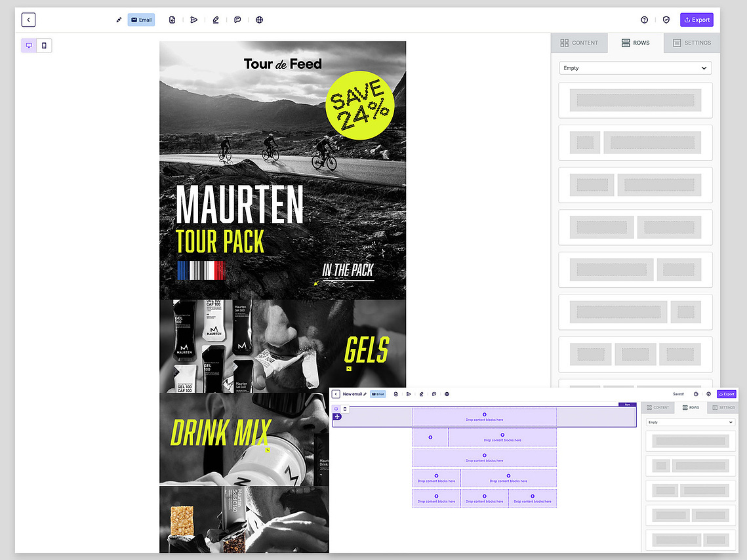Click the rightmost drop zone in three-column row
747x560 pixels.
pyautogui.click(x=533, y=498)
